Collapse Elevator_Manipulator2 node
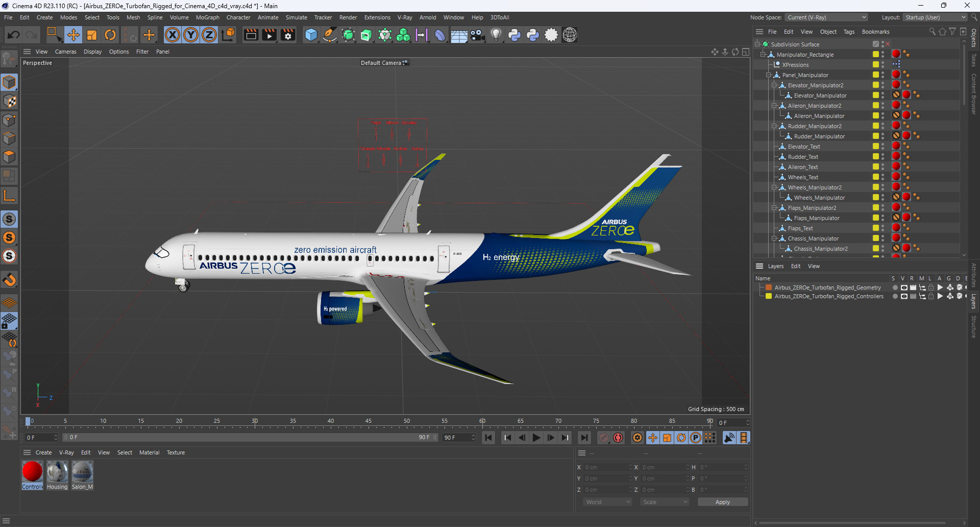980x527 pixels. point(774,85)
